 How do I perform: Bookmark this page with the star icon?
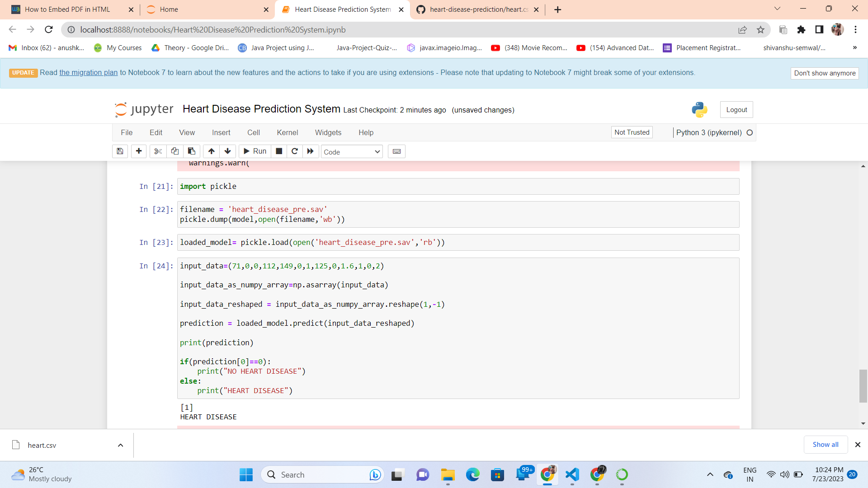(x=760, y=30)
